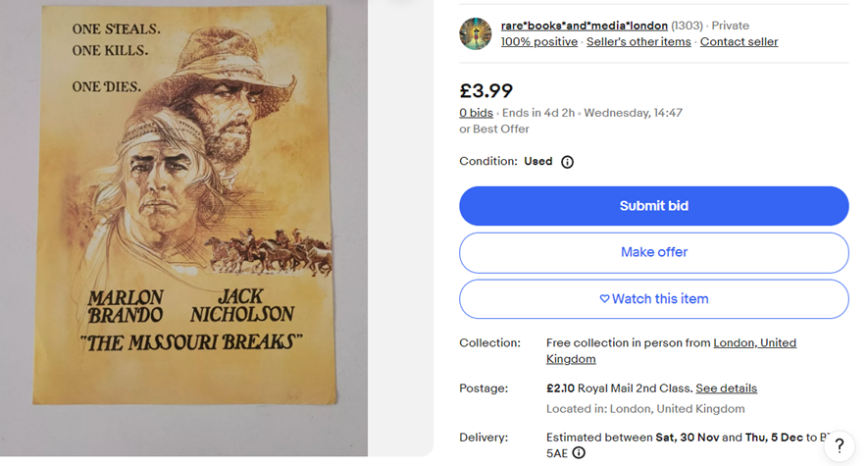Click the or Best Offer text
The image size is (868, 466).
point(494,129)
